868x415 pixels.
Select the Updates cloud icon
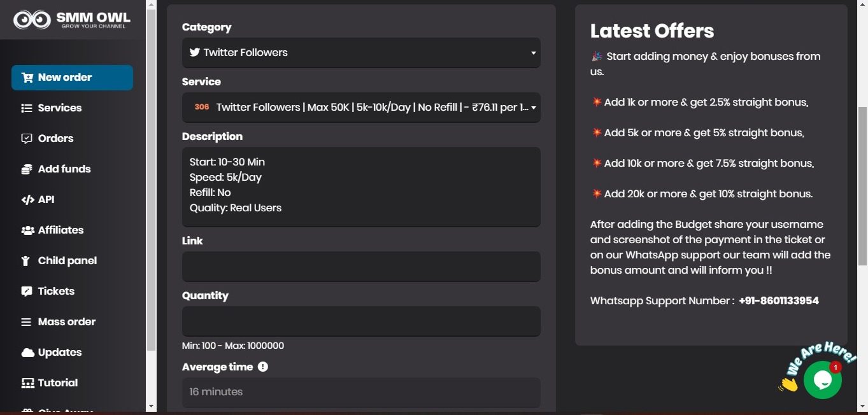[26, 352]
